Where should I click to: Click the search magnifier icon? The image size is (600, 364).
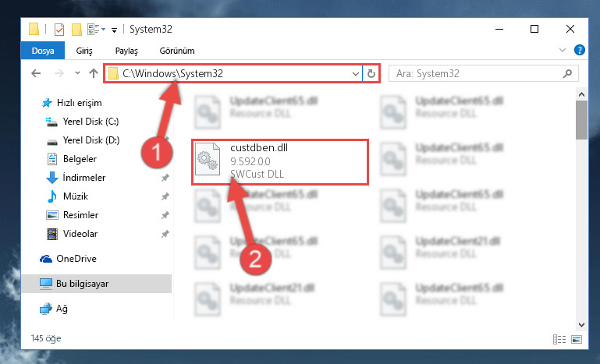click(x=567, y=73)
